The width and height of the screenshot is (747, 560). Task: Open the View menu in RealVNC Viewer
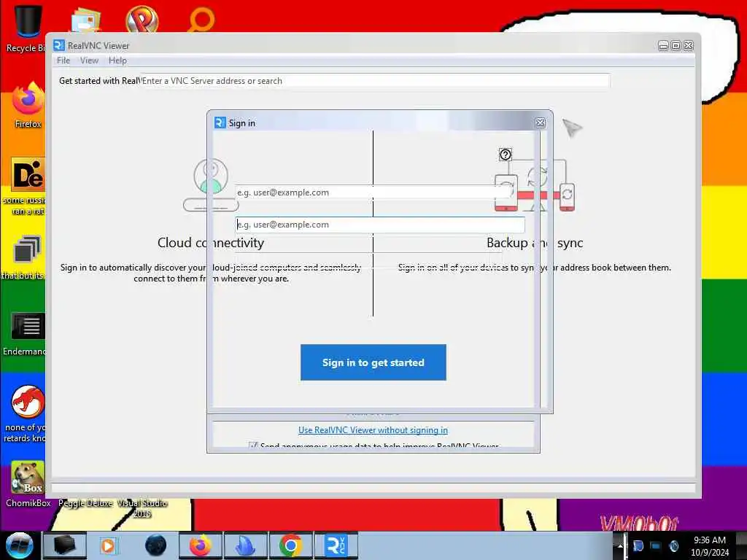click(89, 61)
